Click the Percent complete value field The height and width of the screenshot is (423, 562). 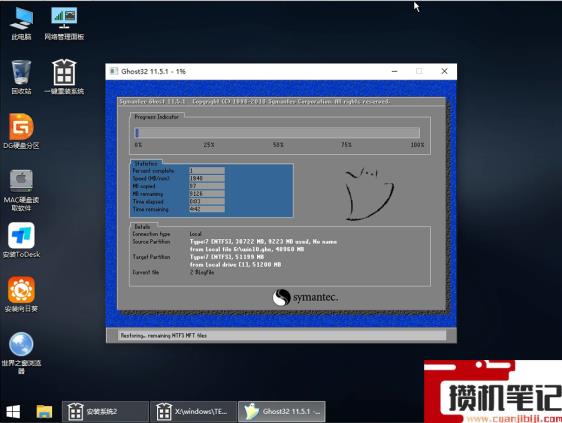click(x=207, y=171)
